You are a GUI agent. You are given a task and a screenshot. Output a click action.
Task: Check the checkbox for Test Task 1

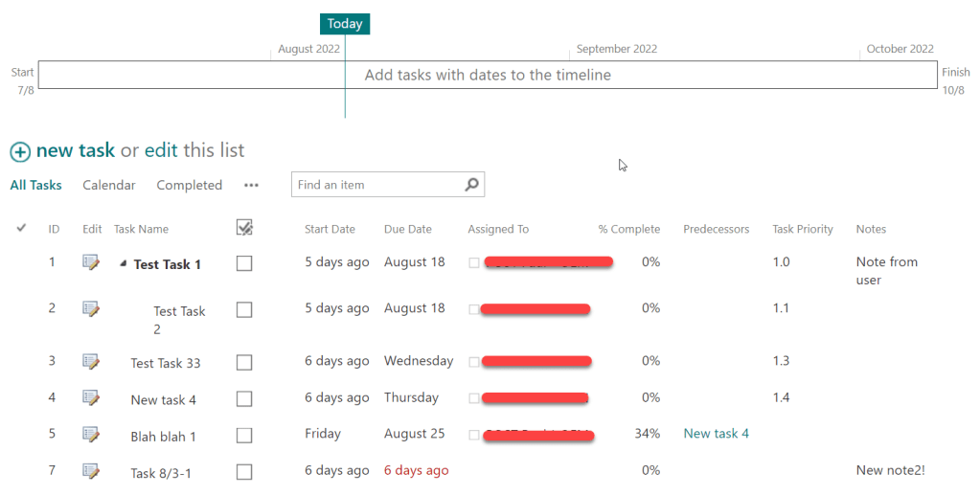244,263
